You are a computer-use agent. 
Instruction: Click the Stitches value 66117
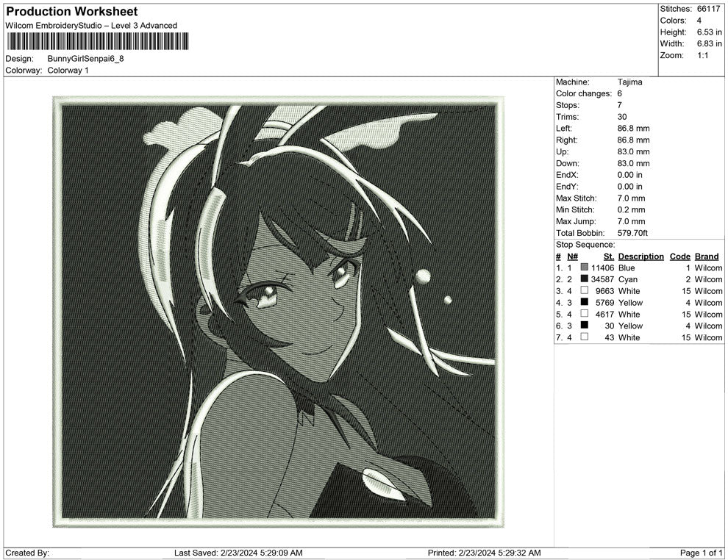(x=708, y=9)
